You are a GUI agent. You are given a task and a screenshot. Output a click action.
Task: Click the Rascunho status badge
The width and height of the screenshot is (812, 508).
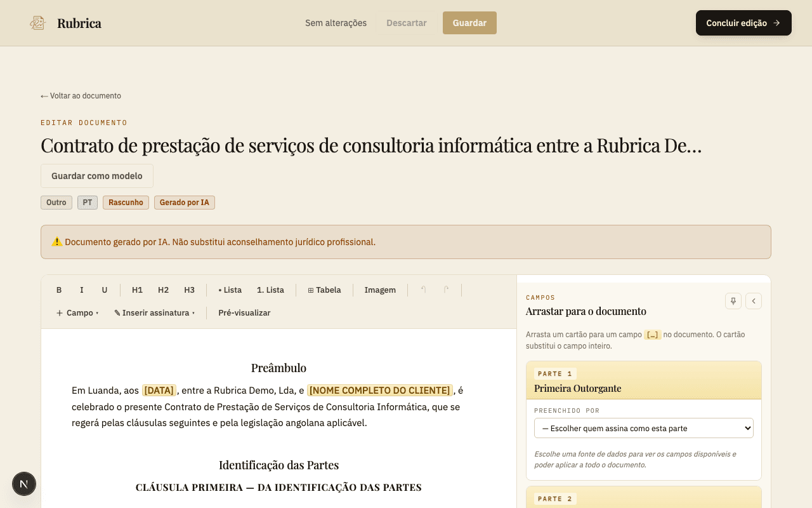coord(126,203)
